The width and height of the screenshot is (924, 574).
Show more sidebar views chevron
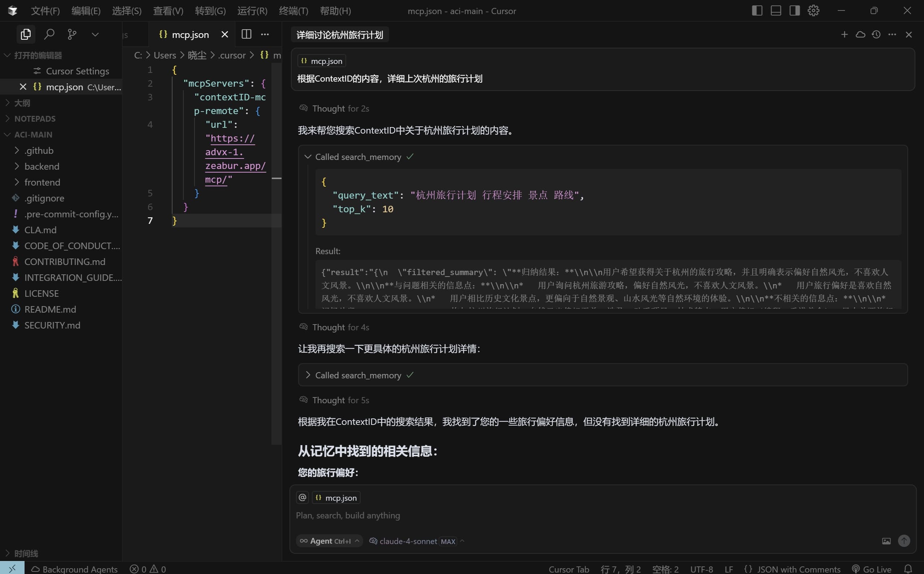coord(95,35)
